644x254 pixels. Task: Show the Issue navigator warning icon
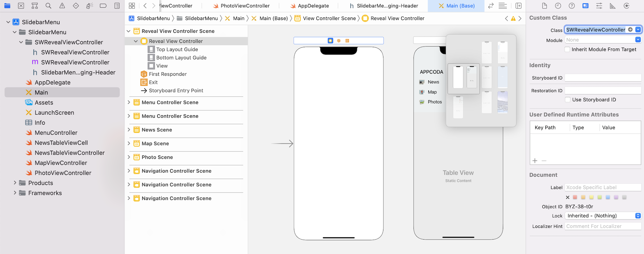(x=62, y=6)
